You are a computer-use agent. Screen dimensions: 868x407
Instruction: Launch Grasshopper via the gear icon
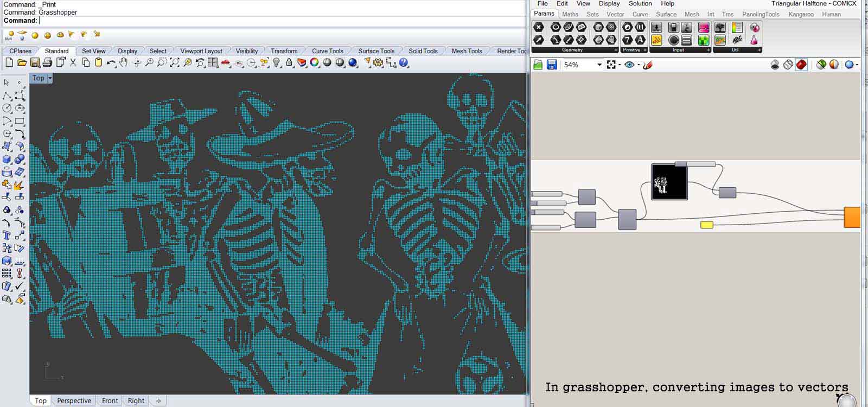click(379, 63)
